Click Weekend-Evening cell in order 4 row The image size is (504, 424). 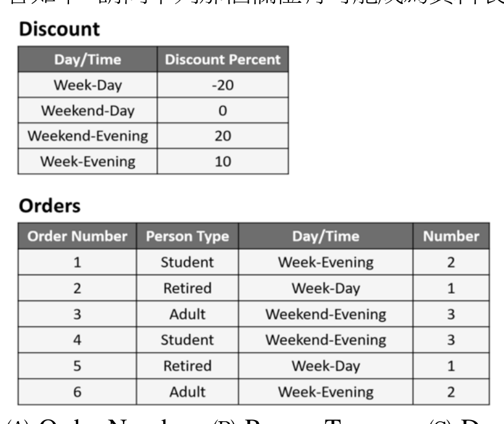coord(326,340)
